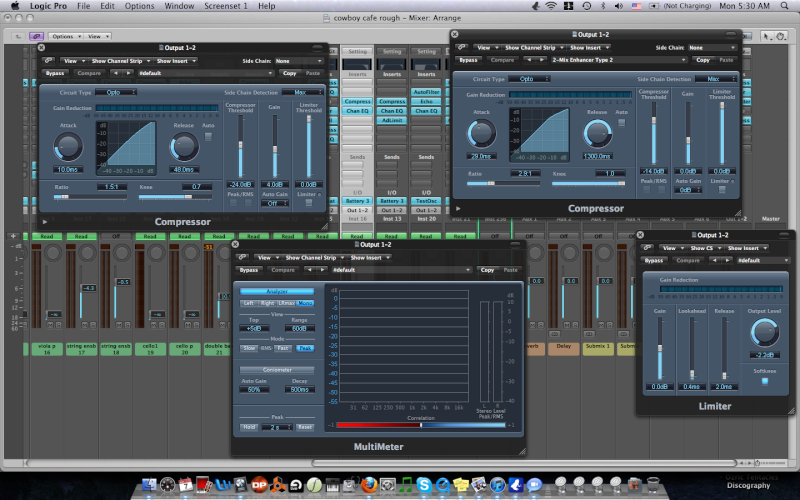The image size is (800, 500).
Task: Open Show Channel Strip dropdown in MultiMeter
Action: click(313, 258)
